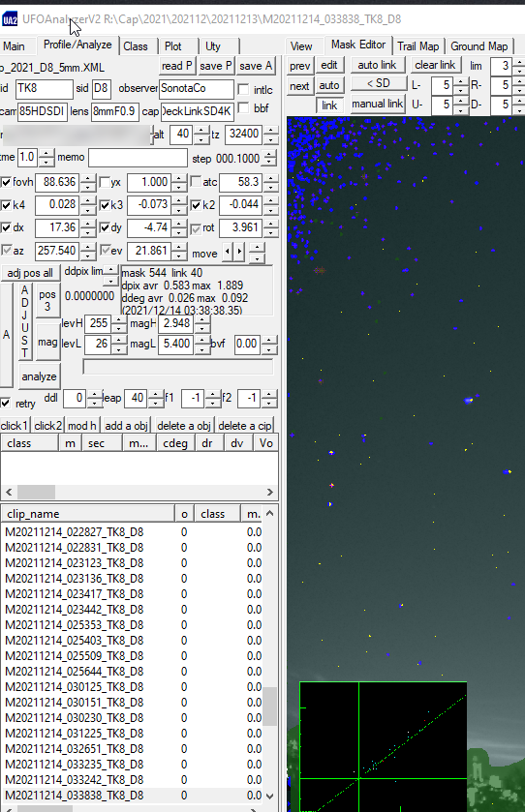The height and width of the screenshot is (812, 525).
Task: Open the Main tab
Action: click(14, 46)
